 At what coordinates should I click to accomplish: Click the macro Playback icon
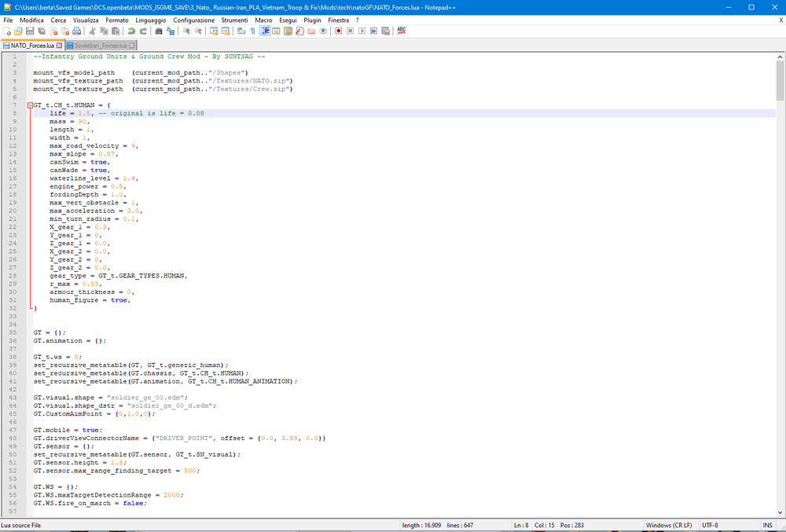(362, 31)
